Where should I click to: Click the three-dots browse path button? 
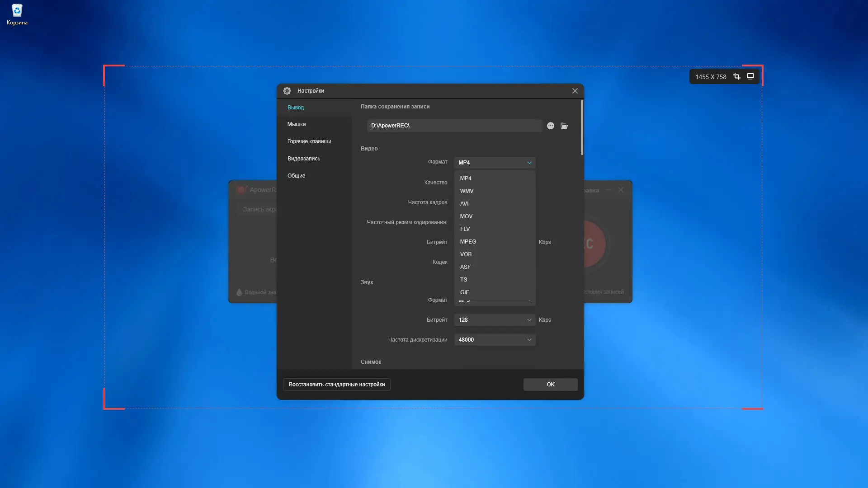pos(550,126)
